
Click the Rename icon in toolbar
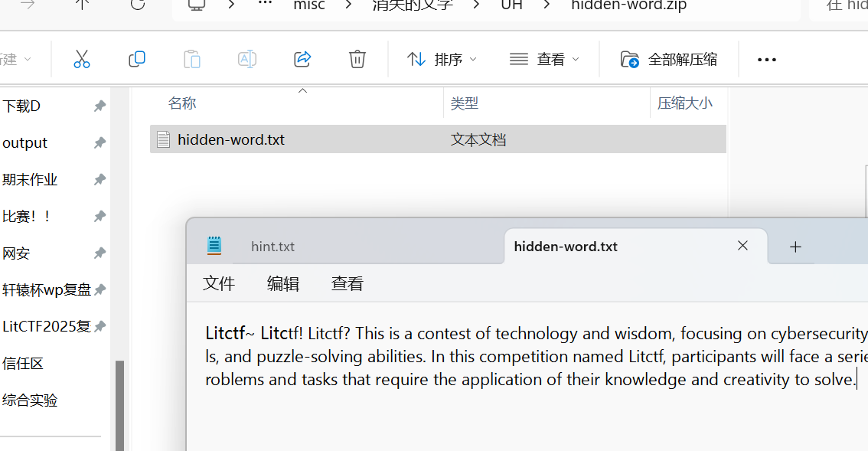247,59
